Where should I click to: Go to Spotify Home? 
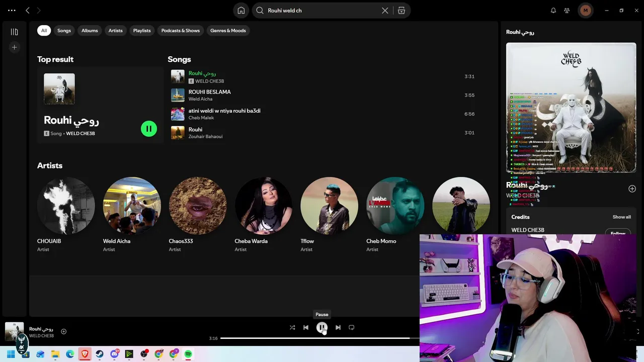241,11
